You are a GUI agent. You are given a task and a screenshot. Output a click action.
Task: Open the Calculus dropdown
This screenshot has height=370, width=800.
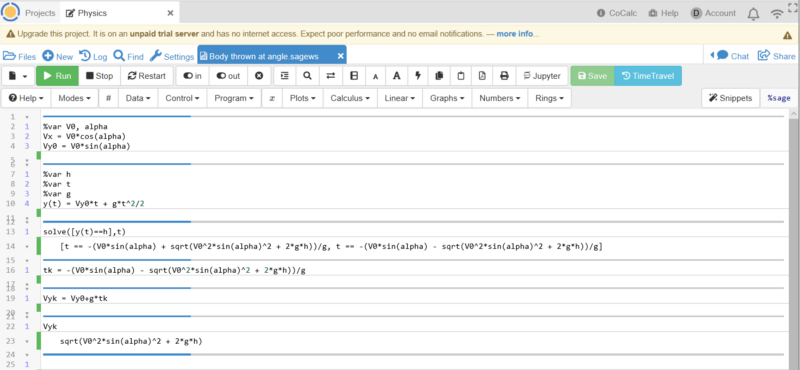[x=350, y=98]
